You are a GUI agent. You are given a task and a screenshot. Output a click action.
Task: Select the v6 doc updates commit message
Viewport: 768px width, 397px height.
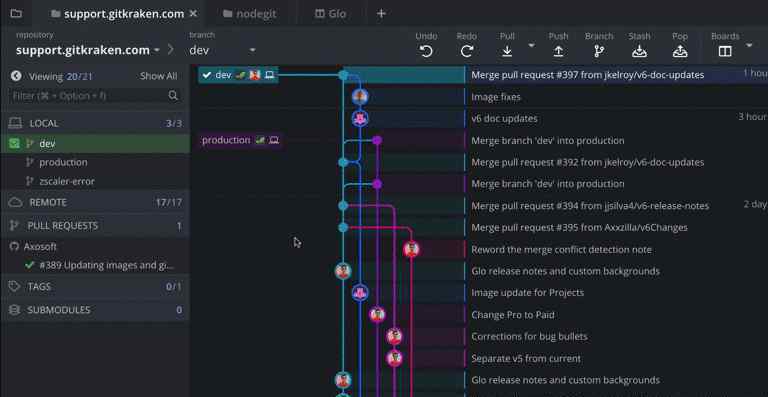504,118
